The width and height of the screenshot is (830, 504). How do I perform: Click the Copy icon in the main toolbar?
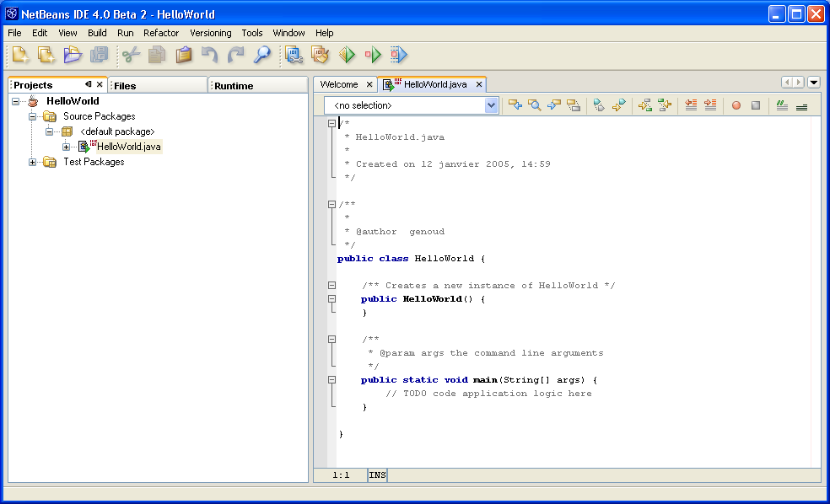(x=157, y=55)
